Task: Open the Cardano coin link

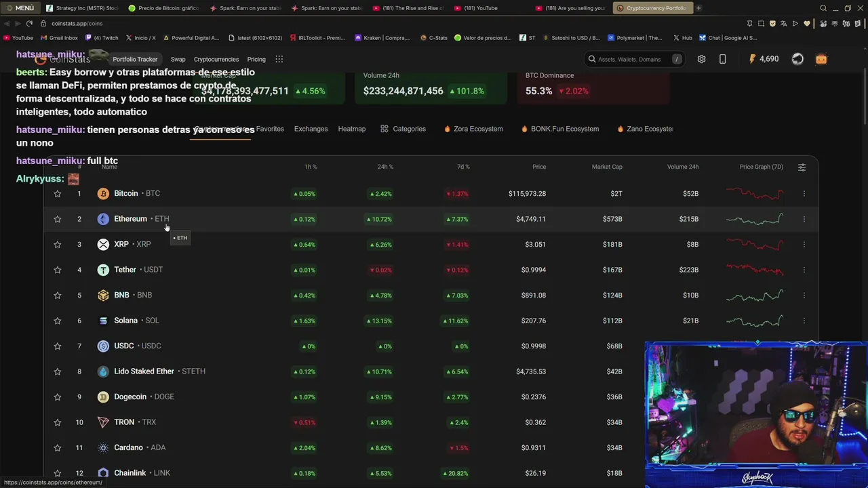Action: [x=139, y=448]
